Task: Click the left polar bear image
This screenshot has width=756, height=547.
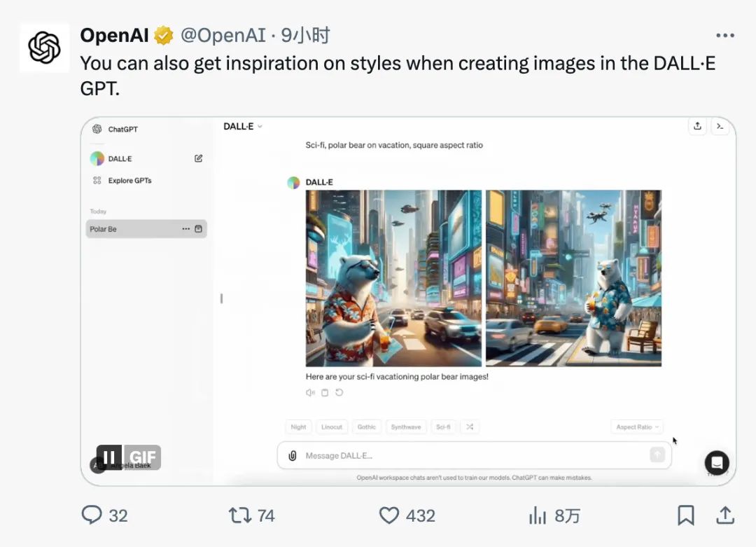Action: click(393, 278)
